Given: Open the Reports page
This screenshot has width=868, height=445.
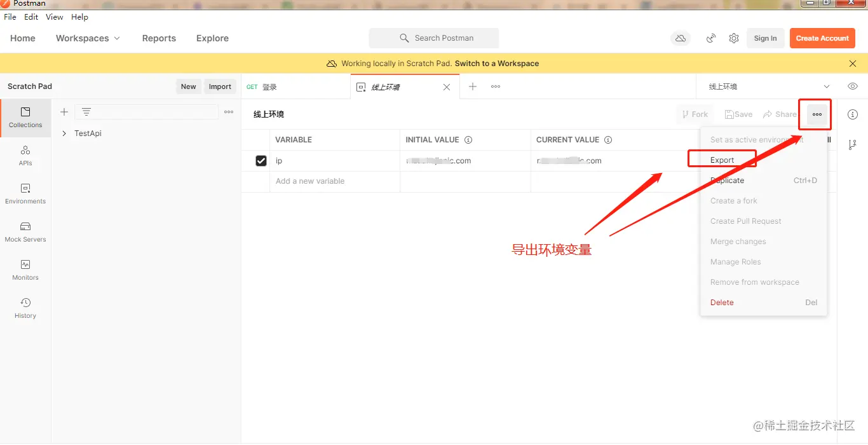Looking at the screenshot, I should [159, 38].
